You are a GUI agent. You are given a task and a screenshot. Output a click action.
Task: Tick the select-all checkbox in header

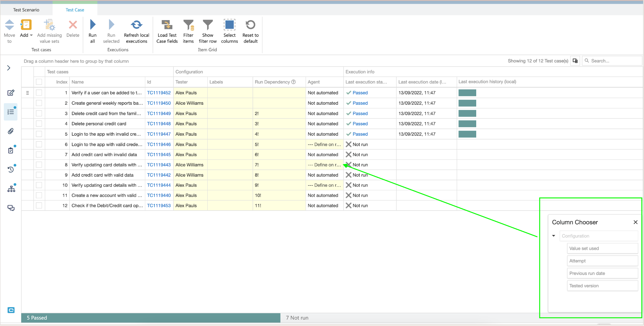click(39, 82)
